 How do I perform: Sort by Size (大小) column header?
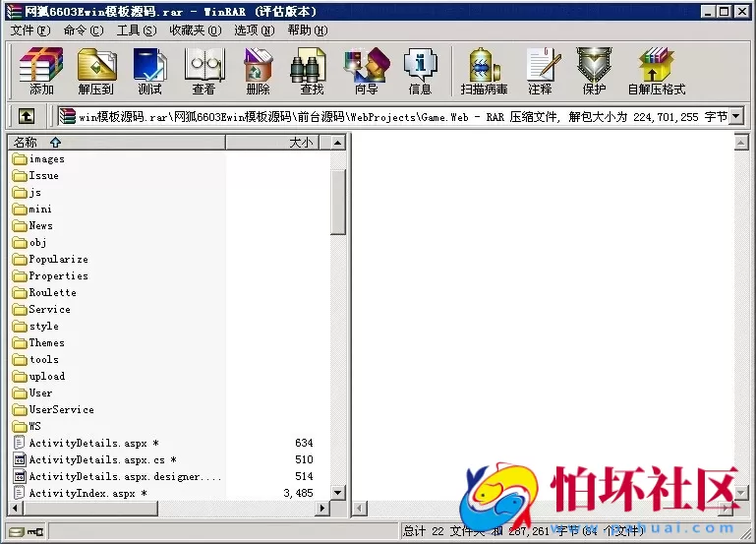point(272,143)
